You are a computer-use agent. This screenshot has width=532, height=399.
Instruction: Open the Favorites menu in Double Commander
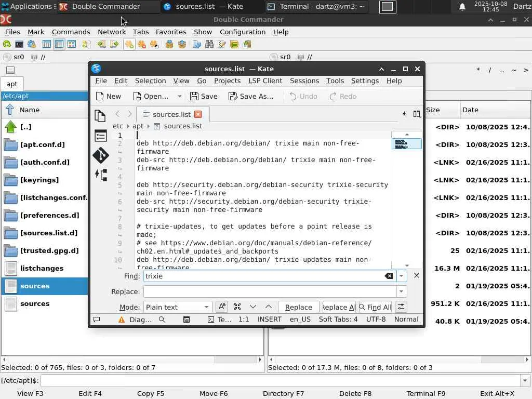point(171,32)
